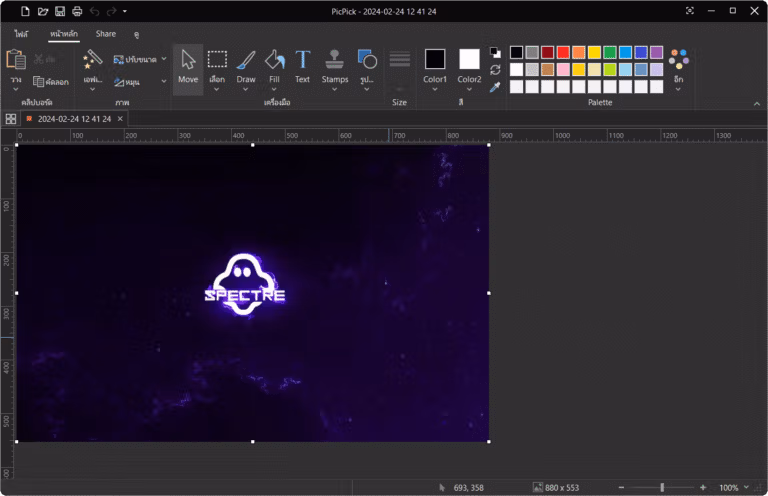
Task: Expand the Rotate dropdown chevron
Action: (x=164, y=81)
